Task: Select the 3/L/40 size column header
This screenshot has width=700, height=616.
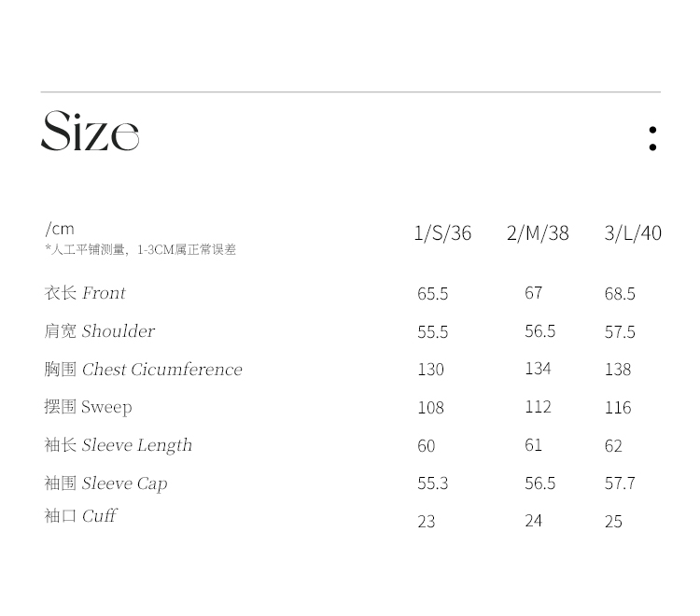Action: click(x=633, y=233)
